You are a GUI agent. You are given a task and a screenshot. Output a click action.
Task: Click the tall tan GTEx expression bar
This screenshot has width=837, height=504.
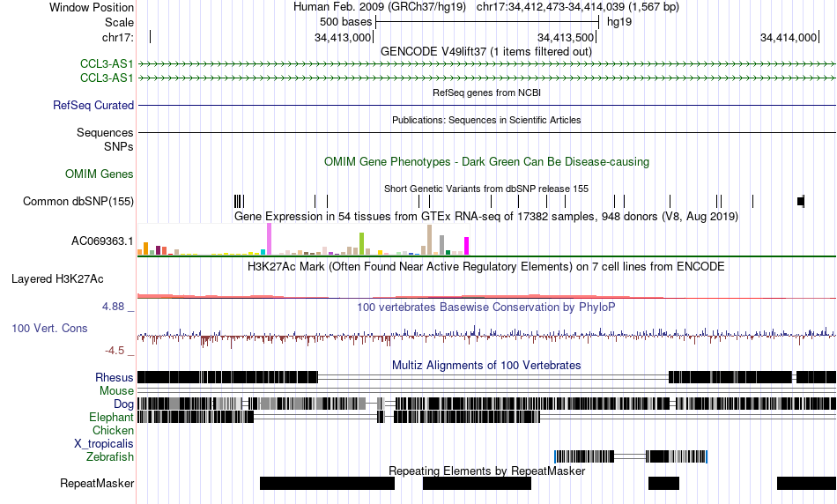429,240
